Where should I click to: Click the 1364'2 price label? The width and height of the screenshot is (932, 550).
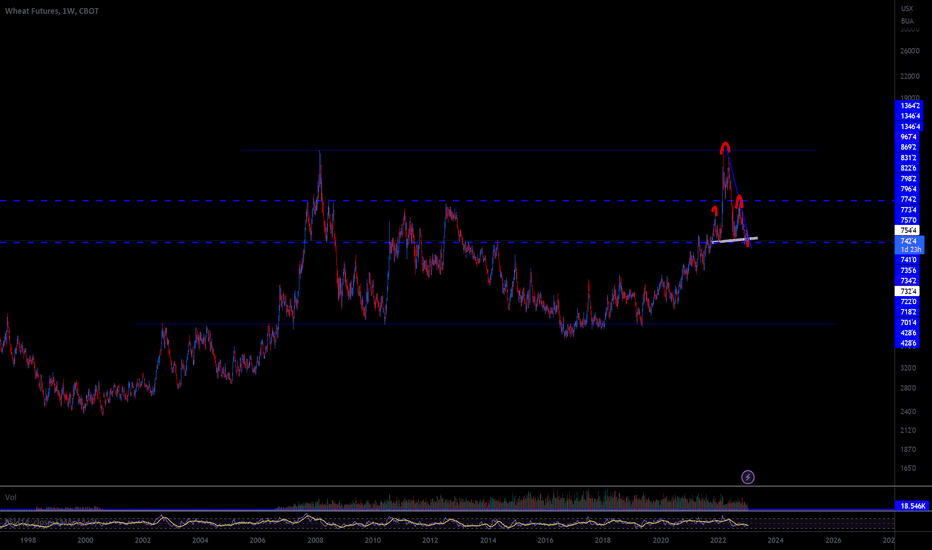[x=908, y=106]
